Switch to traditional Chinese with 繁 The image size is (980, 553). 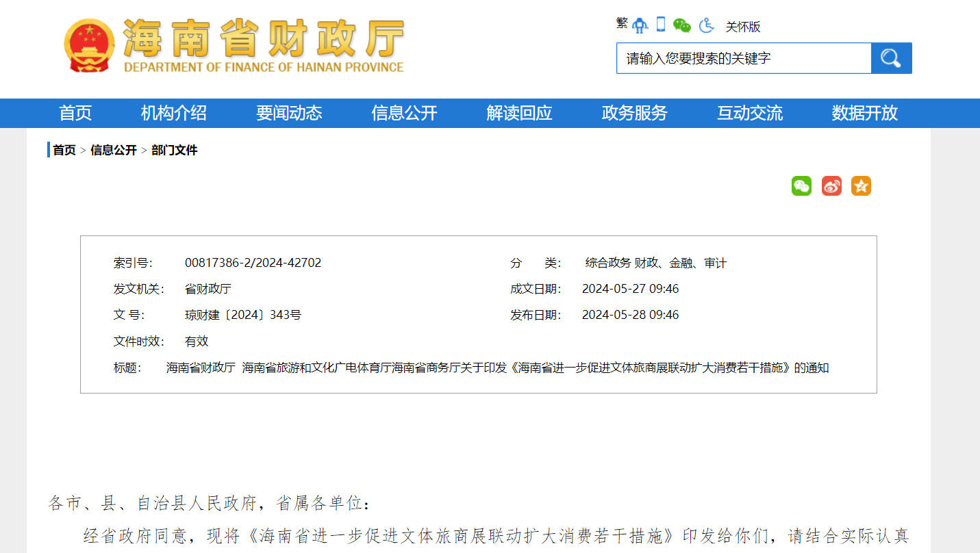click(x=622, y=23)
